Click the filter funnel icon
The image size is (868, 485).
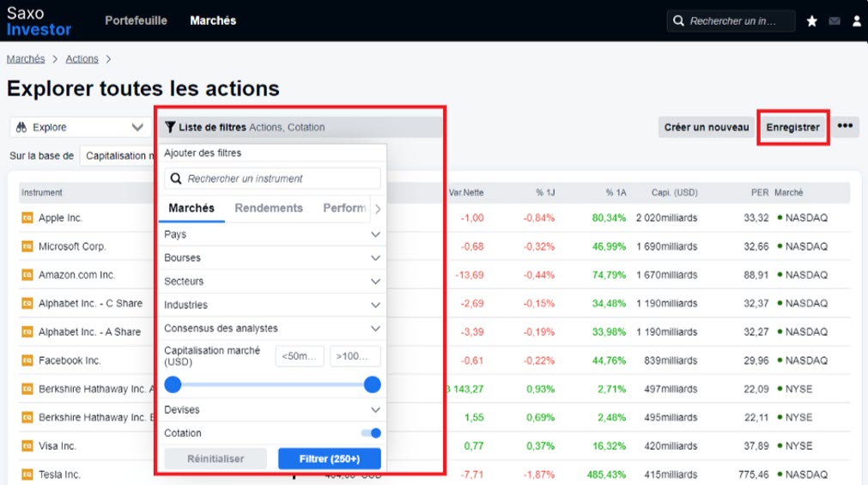170,127
